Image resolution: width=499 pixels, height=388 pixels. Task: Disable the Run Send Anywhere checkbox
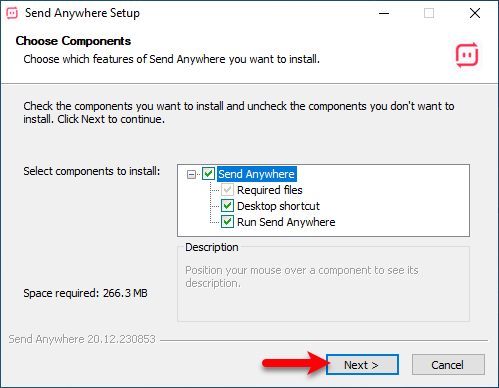227,222
